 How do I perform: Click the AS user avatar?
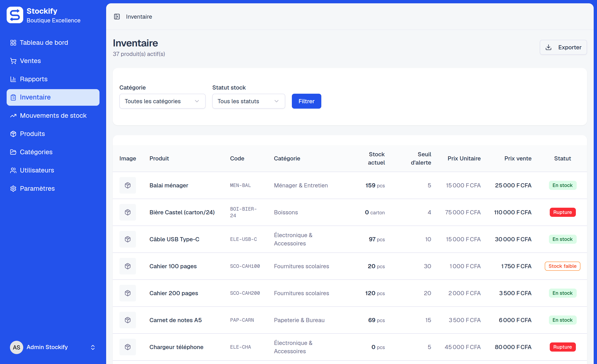[x=16, y=347]
